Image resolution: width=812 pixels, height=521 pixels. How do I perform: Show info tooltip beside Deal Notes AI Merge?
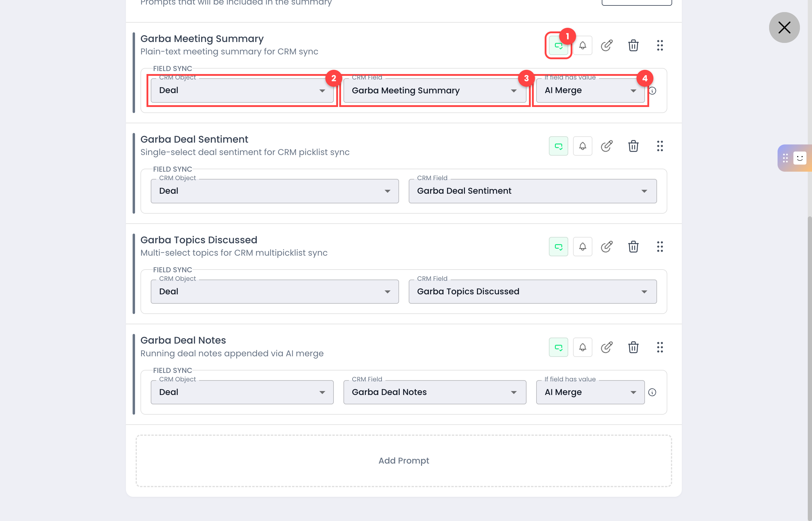pyautogui.click(x=652, y=393)
